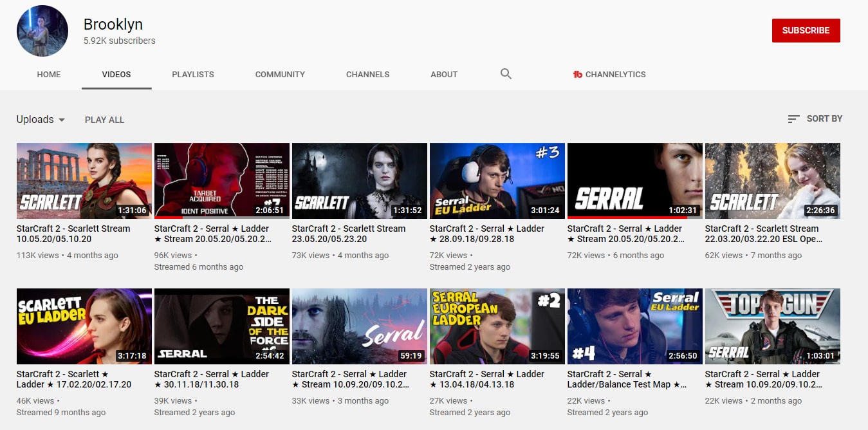868x430 pixels.
Task: Click 5.92K subscribers text
Action: (120, 41)
